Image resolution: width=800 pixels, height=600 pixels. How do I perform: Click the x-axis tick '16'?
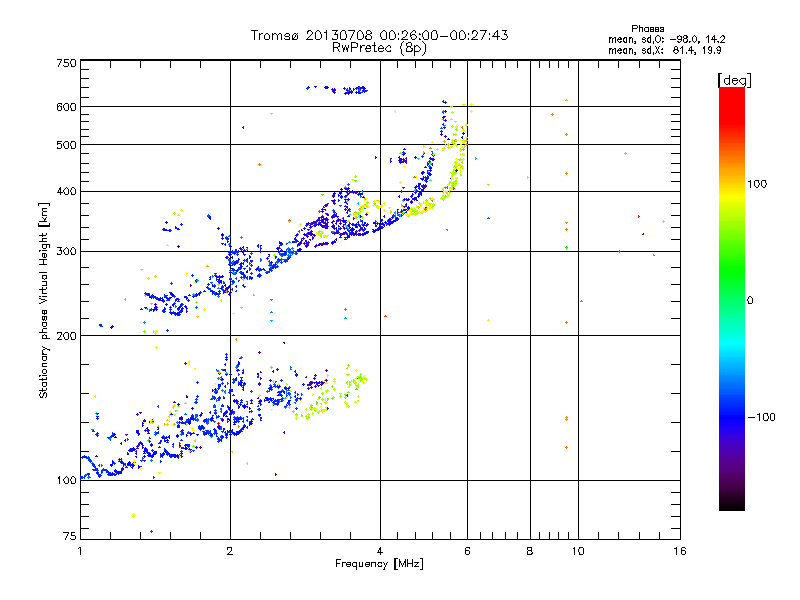[x=680, y=551]
